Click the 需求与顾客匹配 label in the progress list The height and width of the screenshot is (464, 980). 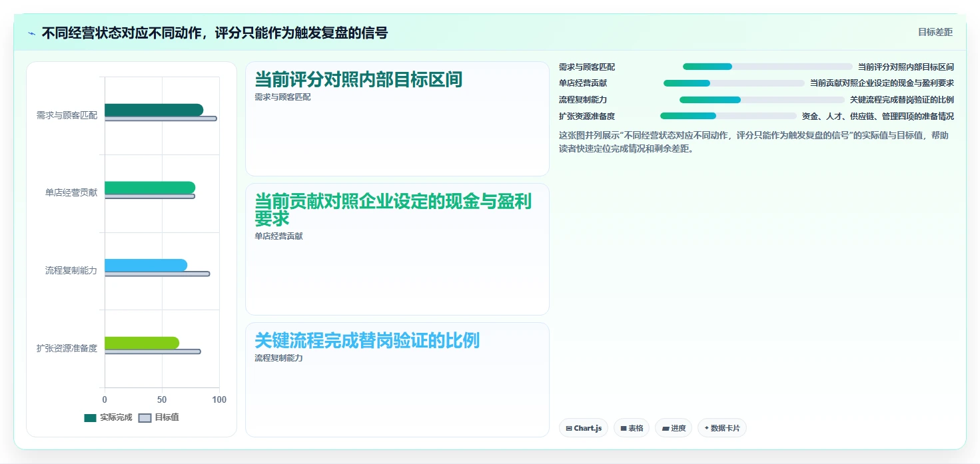pos(587,67)
